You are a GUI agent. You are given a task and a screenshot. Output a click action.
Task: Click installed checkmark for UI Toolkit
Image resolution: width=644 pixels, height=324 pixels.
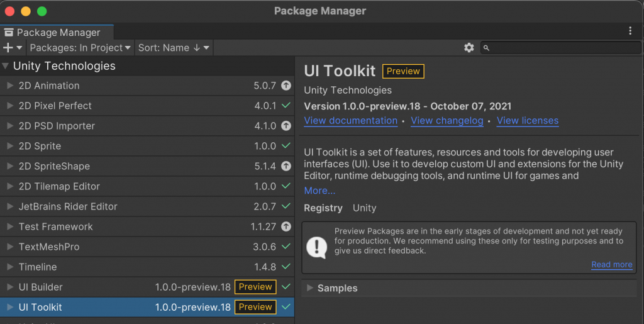(286, 306)
